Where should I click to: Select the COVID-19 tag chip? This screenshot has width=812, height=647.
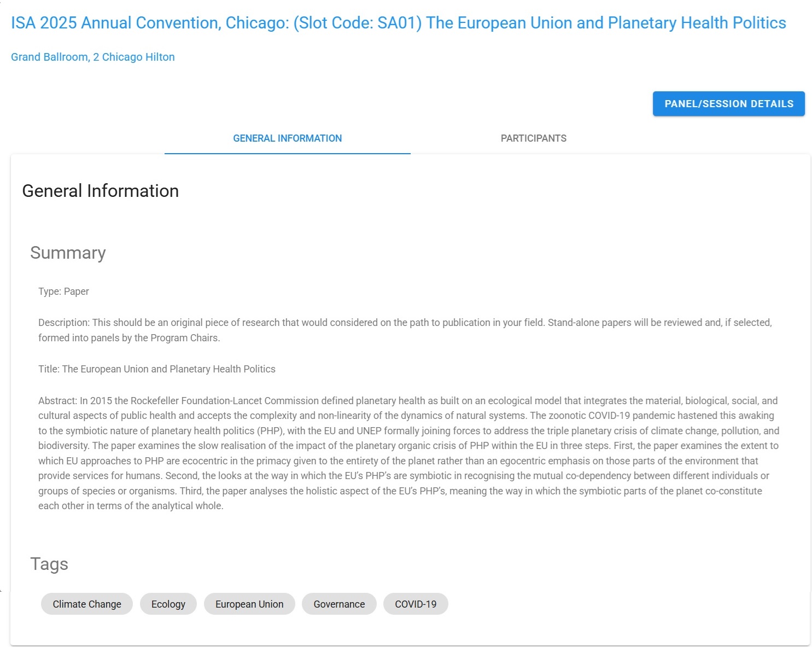416,604
